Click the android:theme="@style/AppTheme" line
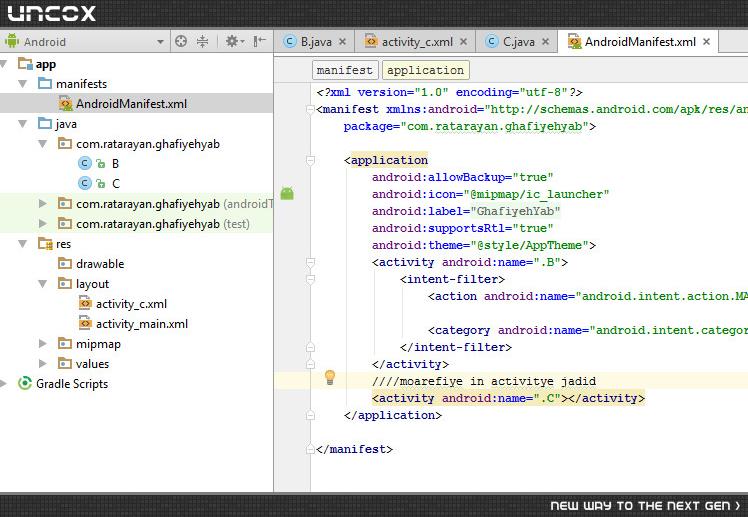The width and height of the screenshot is (748, 517). point(484,246)
